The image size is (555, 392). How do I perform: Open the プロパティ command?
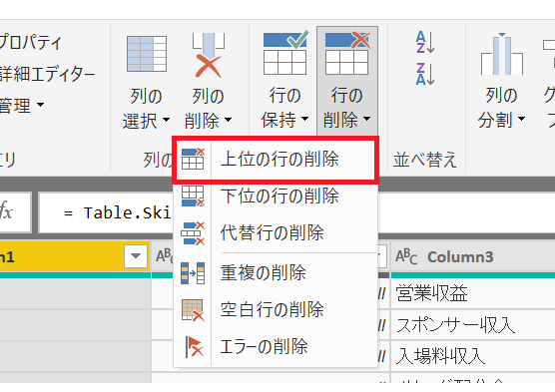pos(30,43)
